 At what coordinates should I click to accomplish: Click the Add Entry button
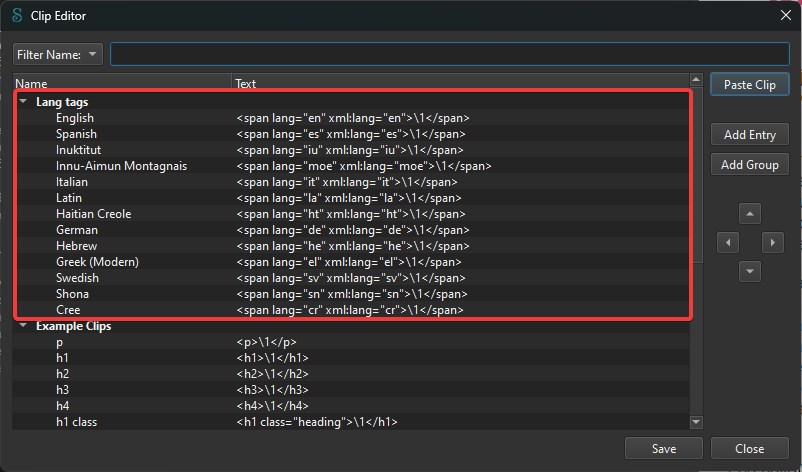(749, 134)
